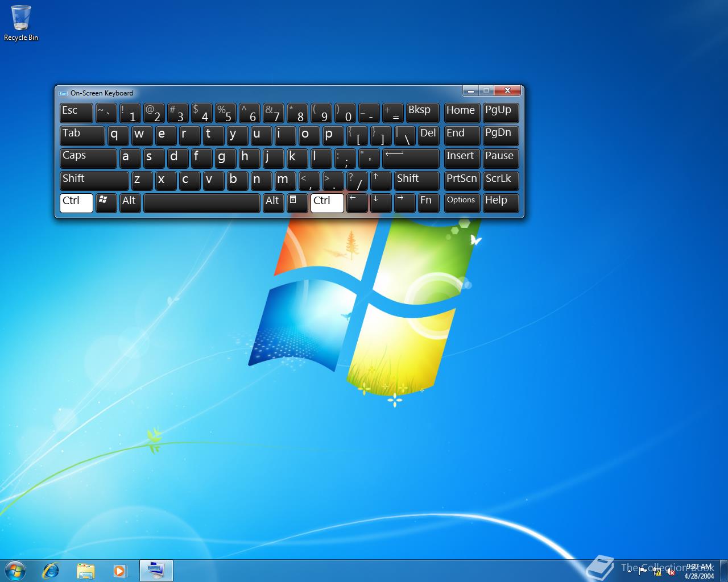Click the Help key

coord(500,203)
